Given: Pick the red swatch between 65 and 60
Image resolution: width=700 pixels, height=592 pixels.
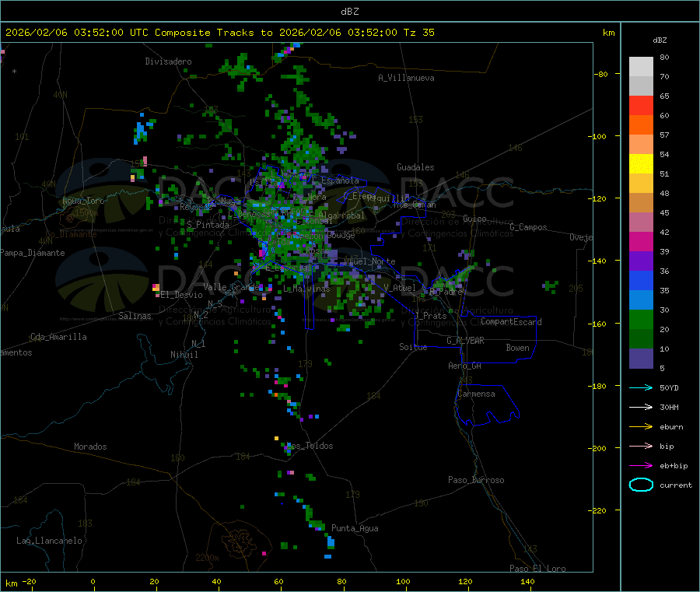Looking at the screenshot, I should [x=641, y=105].
